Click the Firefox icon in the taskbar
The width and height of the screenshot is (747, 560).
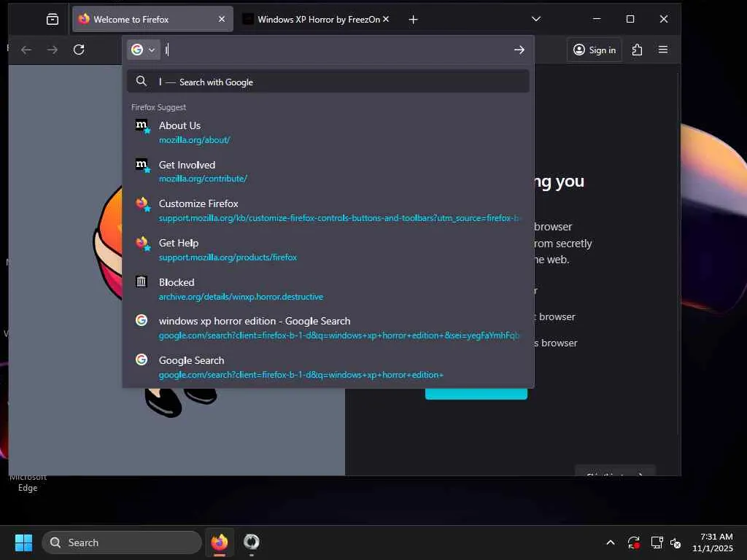coord(219,542)
